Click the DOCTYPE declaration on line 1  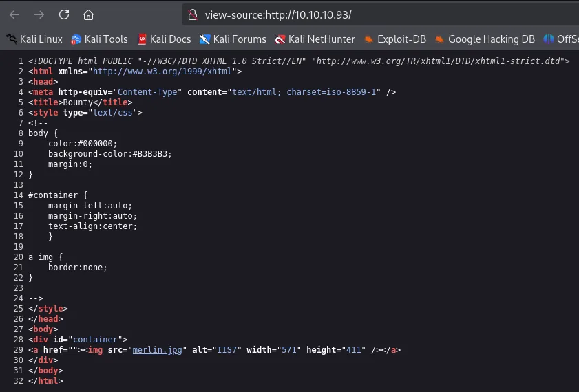click(299, 61)
